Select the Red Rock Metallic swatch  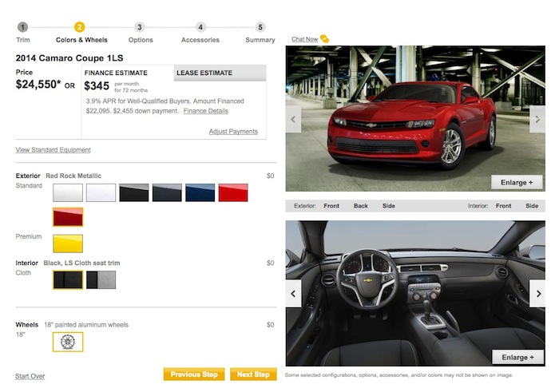coord(68,216)
